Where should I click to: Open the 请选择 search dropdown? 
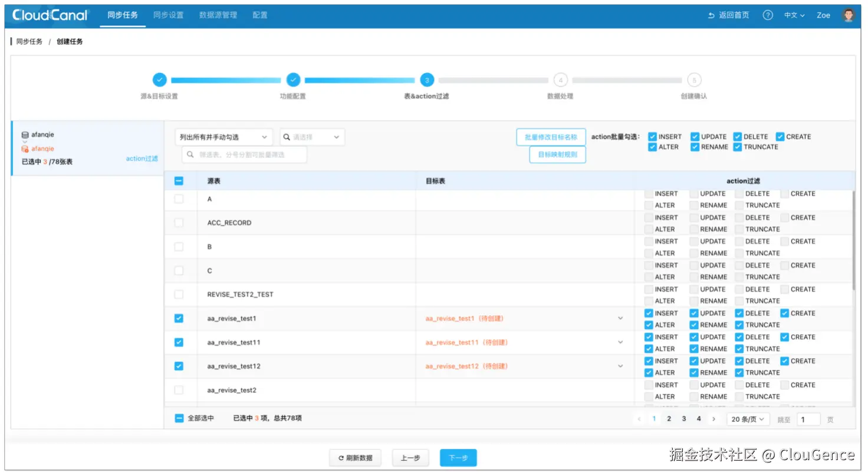click(x=312, y=137)
